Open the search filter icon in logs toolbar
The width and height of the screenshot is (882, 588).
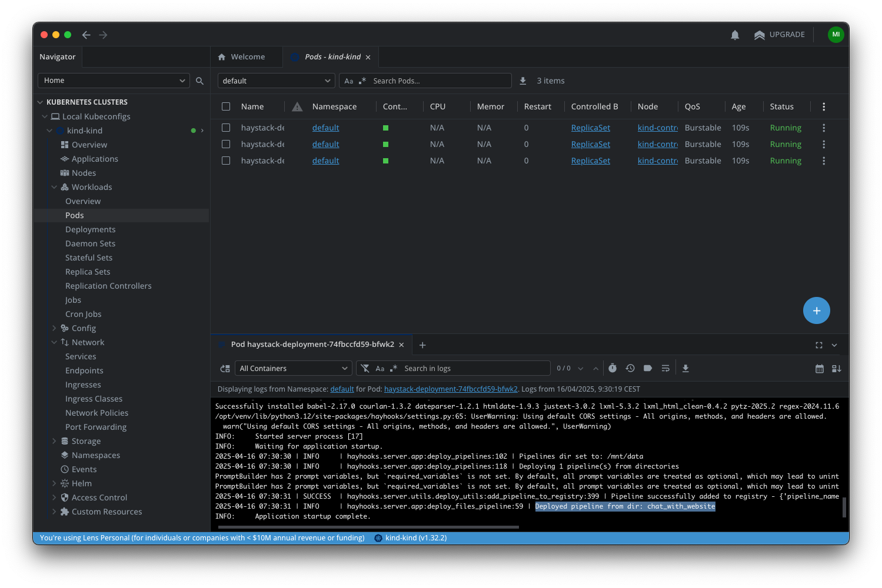pos(365,368)
